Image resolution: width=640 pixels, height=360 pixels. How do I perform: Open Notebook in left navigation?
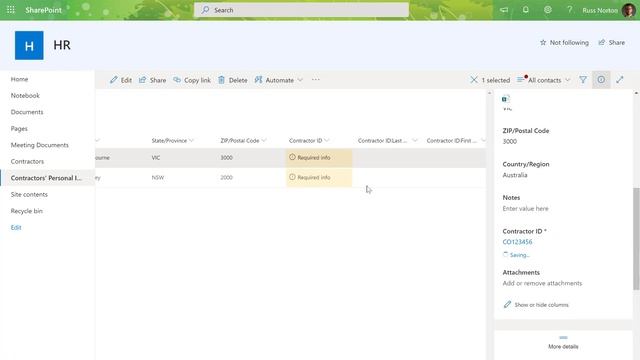(25, 96)
